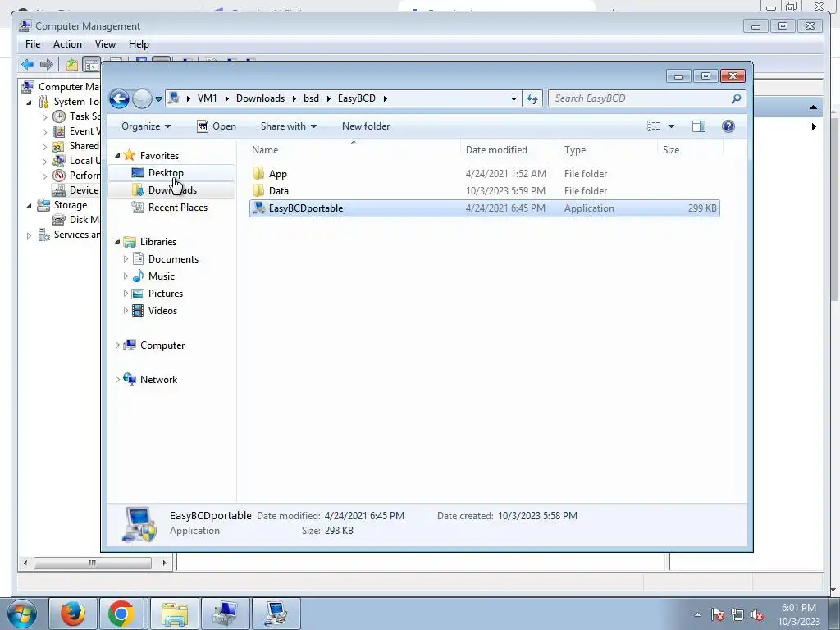
Task: Click the New folder button
Action: (x=366, y=126)
